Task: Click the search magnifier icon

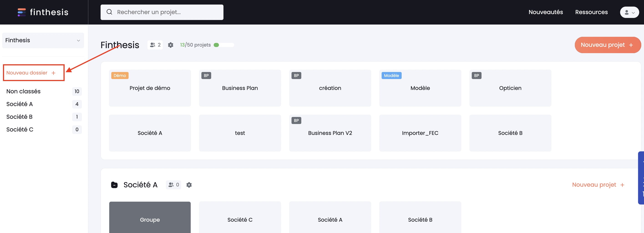Action: click(109, 12)
